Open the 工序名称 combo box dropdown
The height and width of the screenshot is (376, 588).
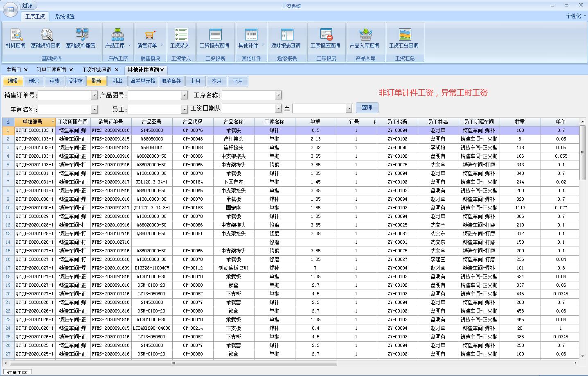point(279,95)
